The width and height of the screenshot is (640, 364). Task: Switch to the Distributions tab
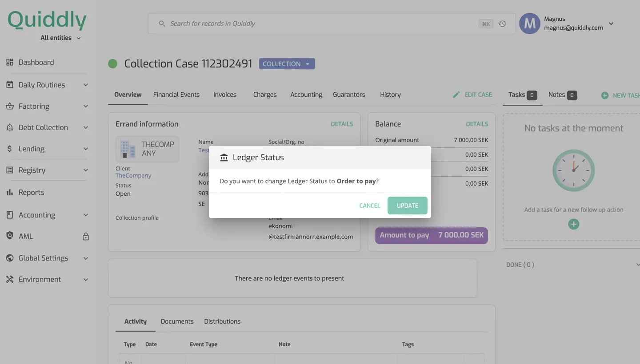click(222, 321)
